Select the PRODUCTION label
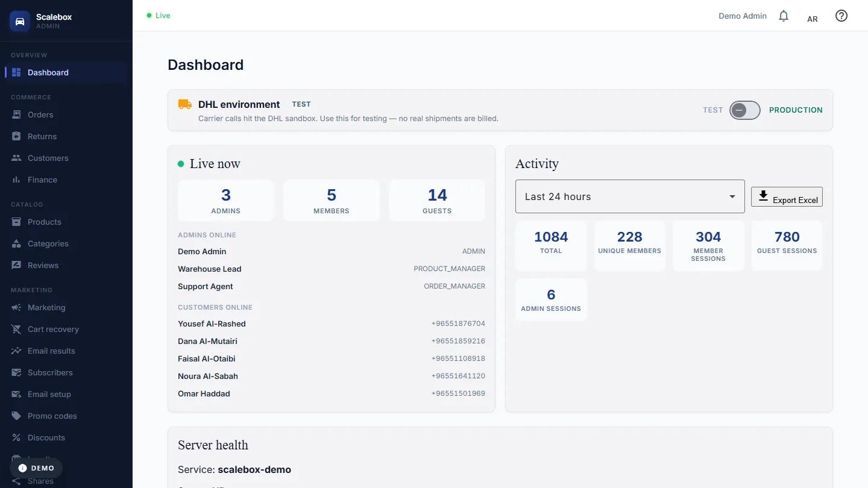The image size is (868, 488). point(796,110)
